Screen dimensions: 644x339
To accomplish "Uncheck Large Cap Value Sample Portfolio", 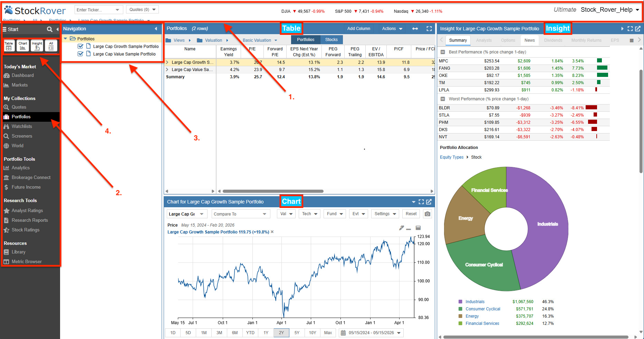I will pyautogui.click(x=80, y=54).
